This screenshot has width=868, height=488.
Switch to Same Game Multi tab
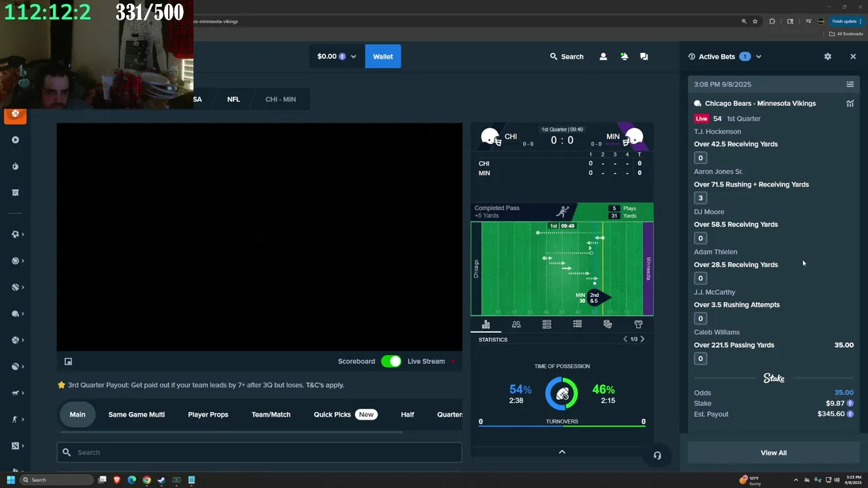[x=136, y=414]
